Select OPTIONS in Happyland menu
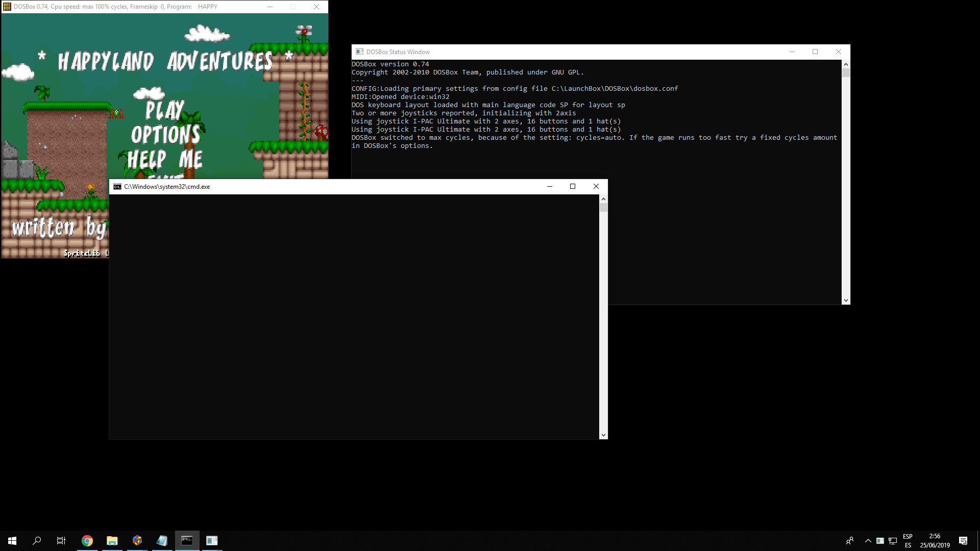This screenshot has height=551, width=980. pos(166,135)
